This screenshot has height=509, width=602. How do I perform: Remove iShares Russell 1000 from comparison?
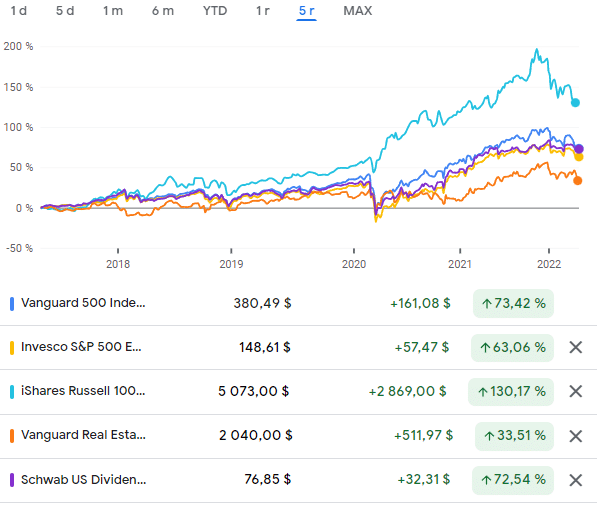(575, 392)
